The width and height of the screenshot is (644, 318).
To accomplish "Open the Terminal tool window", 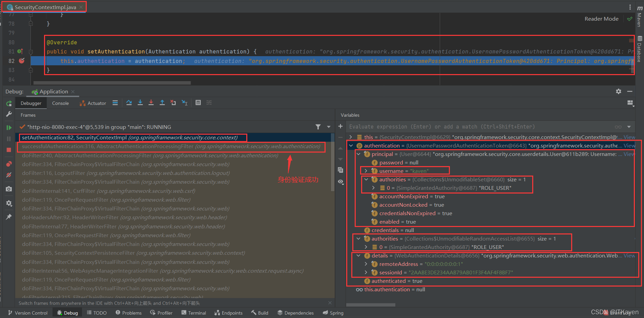I will pos(194,313).
